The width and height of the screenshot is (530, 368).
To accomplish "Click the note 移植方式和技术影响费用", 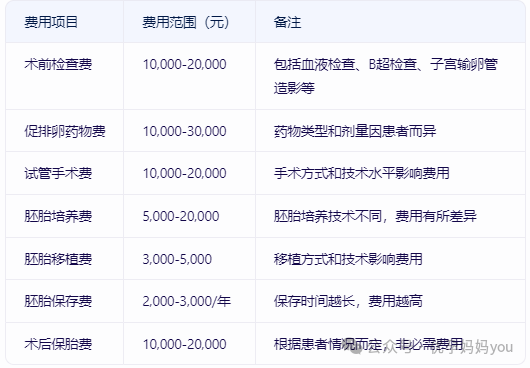I will point(348,259).
